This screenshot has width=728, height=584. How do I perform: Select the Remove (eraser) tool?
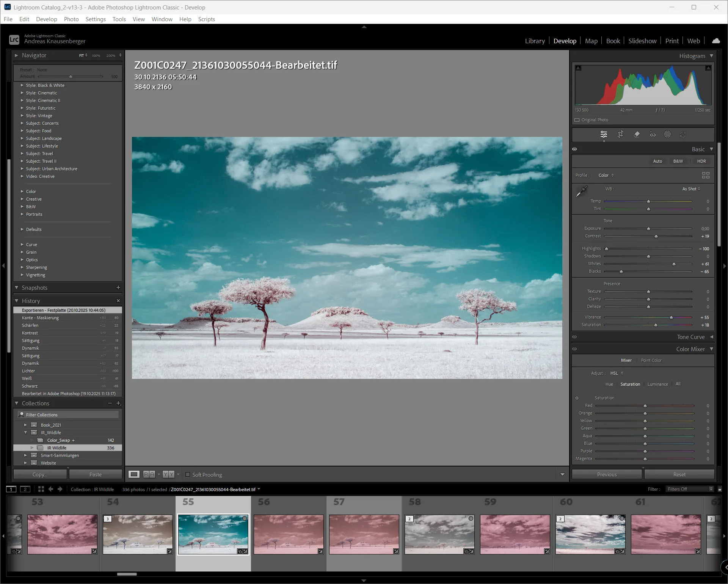click(637, 134)
